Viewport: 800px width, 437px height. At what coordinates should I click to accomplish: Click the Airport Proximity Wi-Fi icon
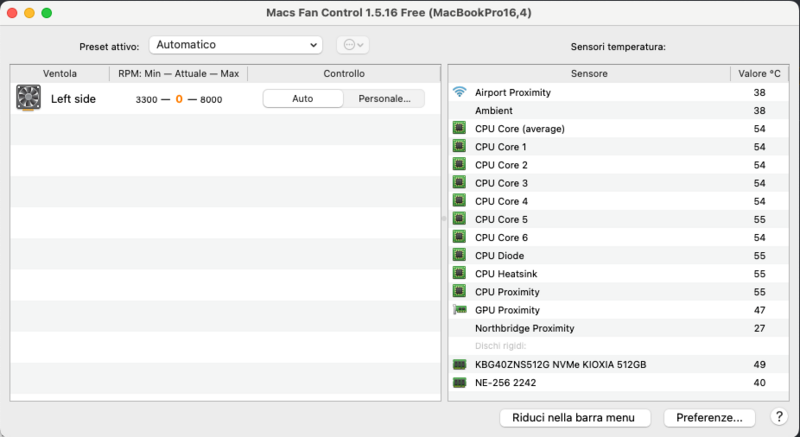459,93
